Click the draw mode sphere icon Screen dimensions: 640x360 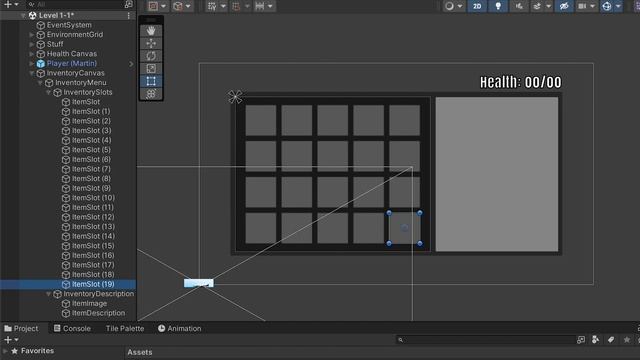coord(449,6)
